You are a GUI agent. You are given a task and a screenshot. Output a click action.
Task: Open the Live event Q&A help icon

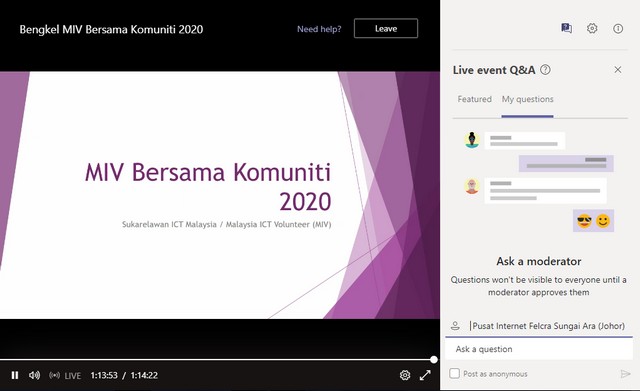click(x=545, y=70)
